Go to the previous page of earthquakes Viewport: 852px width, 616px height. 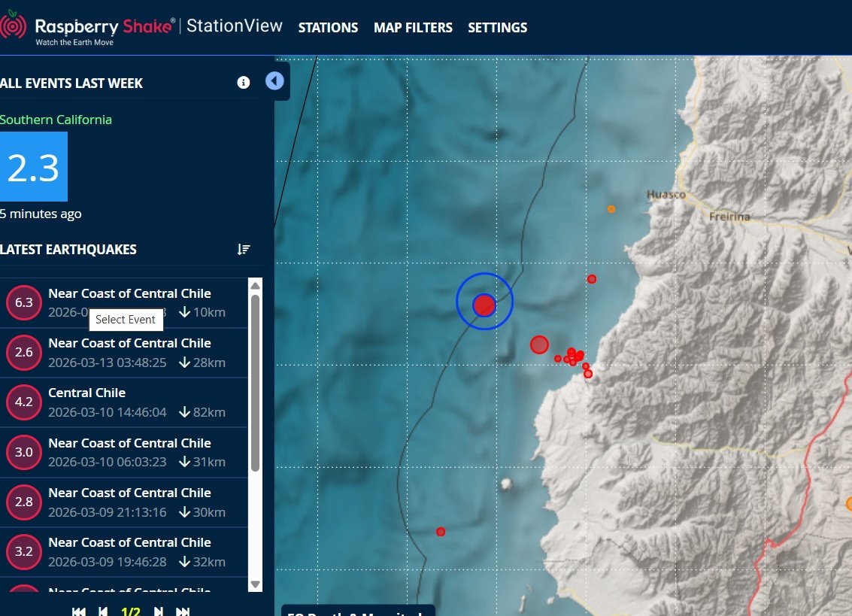pos(103,611)
